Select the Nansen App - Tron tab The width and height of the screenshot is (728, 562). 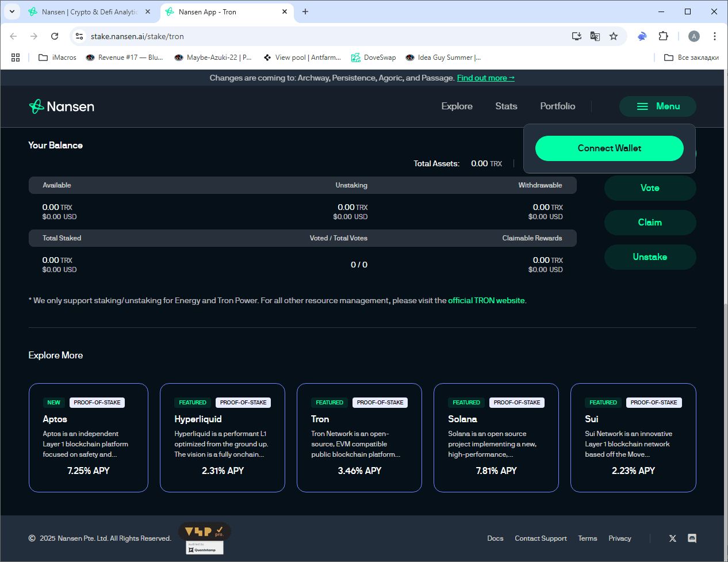(x=227, y=12)
